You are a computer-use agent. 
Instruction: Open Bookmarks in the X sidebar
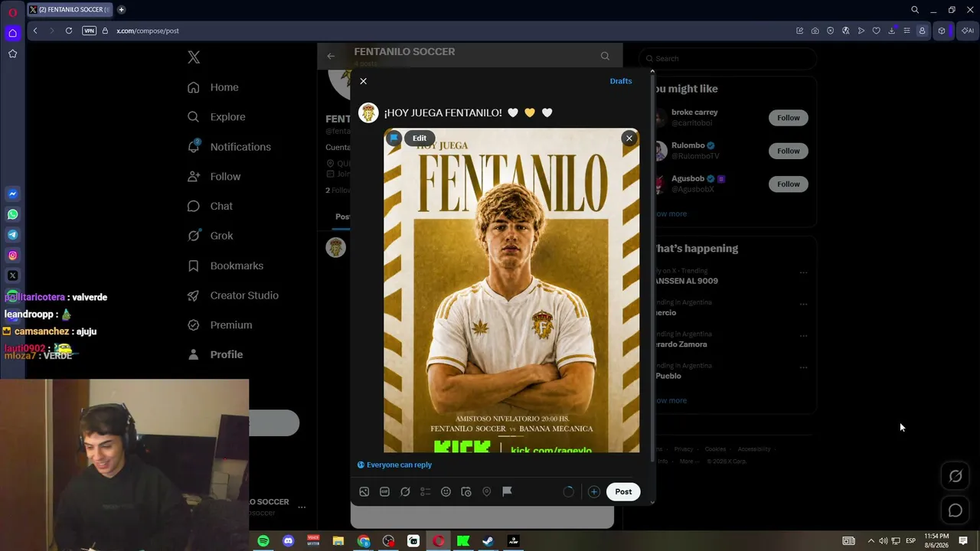(226, 266)
